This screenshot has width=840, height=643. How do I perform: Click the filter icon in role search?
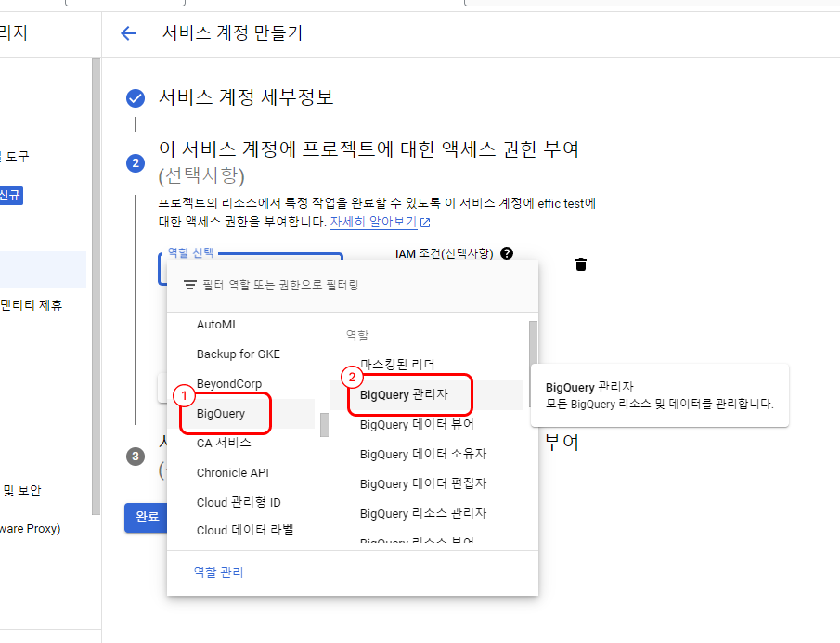coord(189,285)
